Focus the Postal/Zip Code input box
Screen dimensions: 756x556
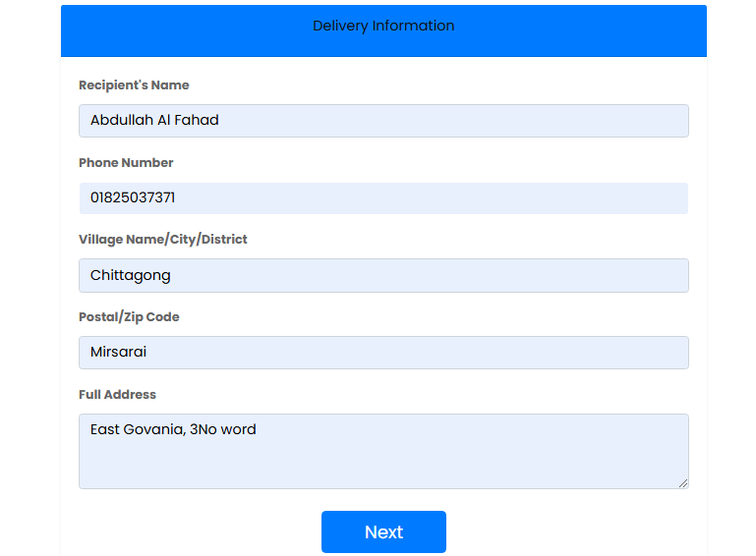coord(383,353)
